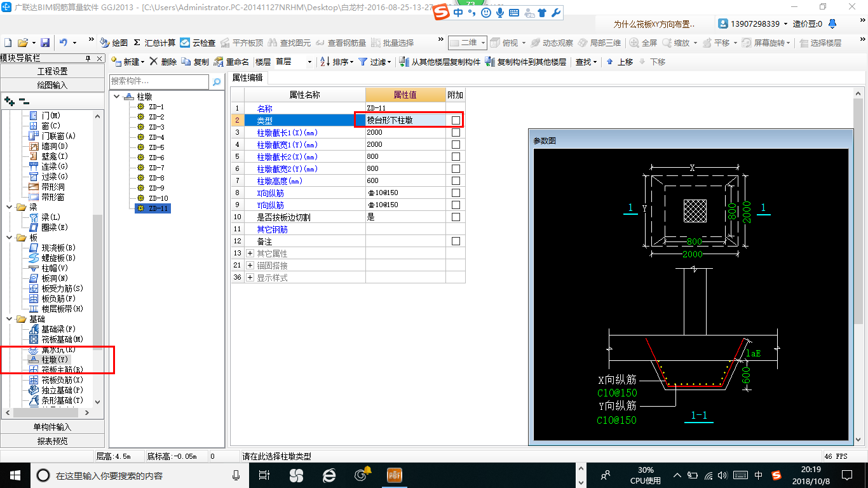Click 上移 move up button
This screenshot has width=868, height=488.
(x=620, y=62)
